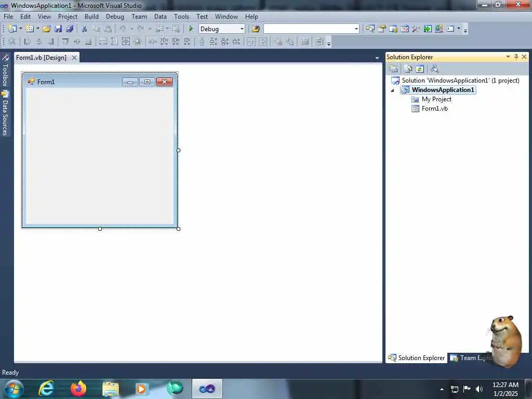Image resolution: width=532 pixels, height=399 pixels.
Task: Click View Class Diagram icon in Solution Explorer
Action: coord(435,69)
